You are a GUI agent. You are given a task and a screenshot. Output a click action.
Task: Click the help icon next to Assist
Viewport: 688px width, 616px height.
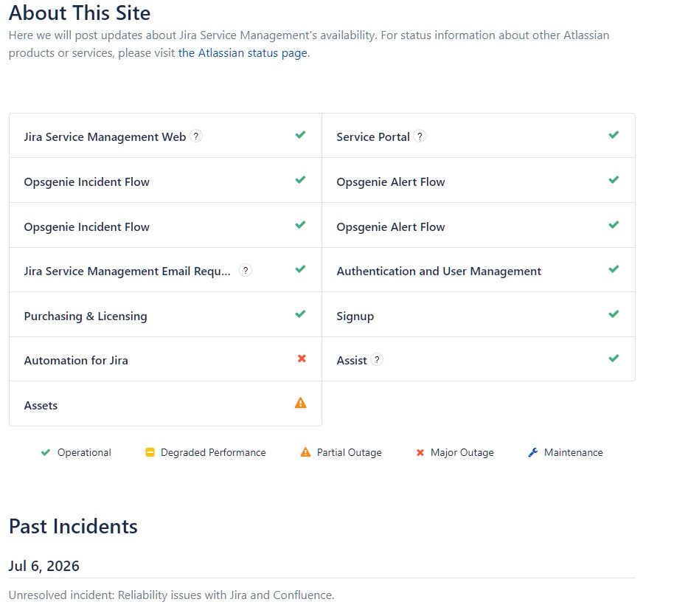pos(377,360)
